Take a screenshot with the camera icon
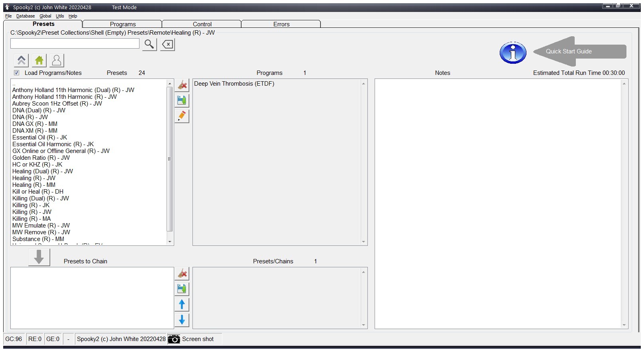644x349 pixels. click(x=174, y=339)
